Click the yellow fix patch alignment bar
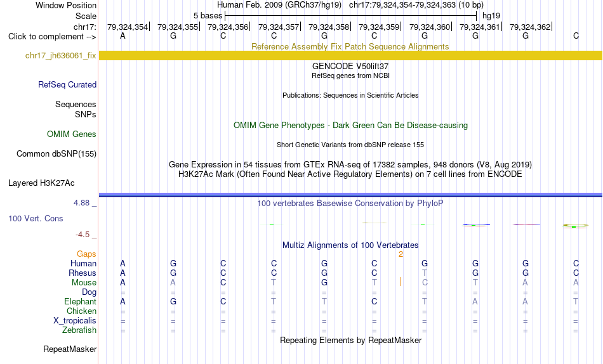Viewport: 603px width, 364px height. [x=350, y=55]
